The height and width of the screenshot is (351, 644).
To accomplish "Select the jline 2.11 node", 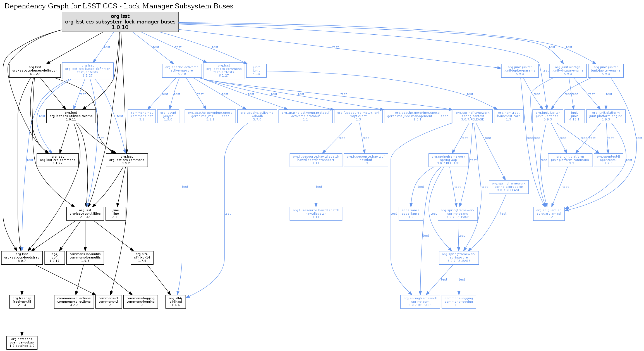I will [x=116, y=214].
